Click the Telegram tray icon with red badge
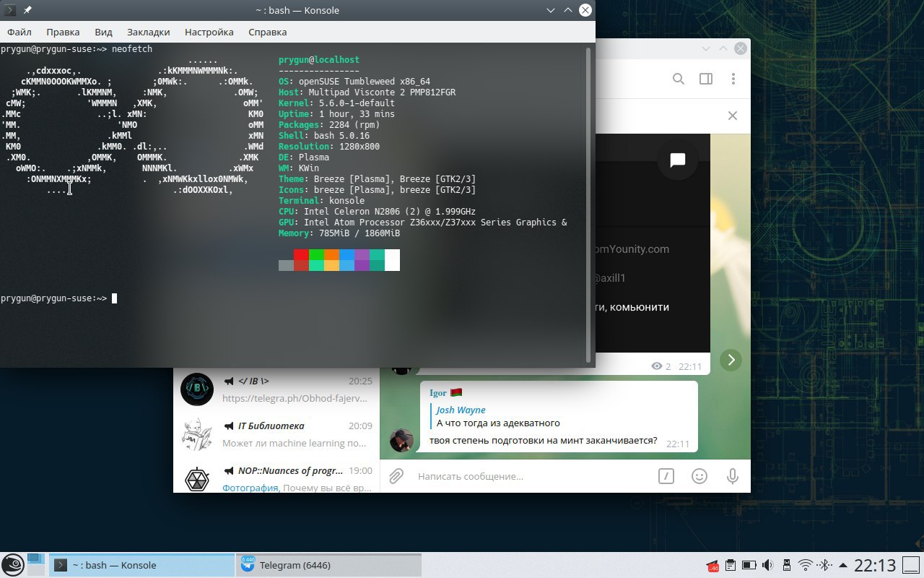The image size is (924, 578). [712, 565]
